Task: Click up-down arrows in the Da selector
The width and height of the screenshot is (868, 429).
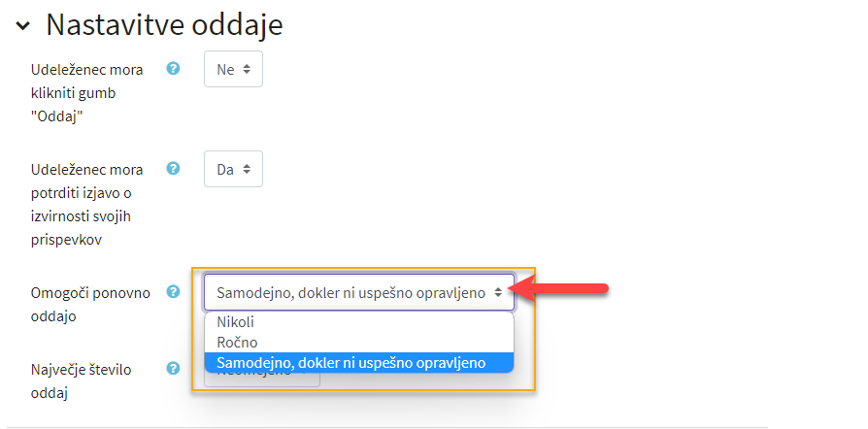Action: [247, 169]
